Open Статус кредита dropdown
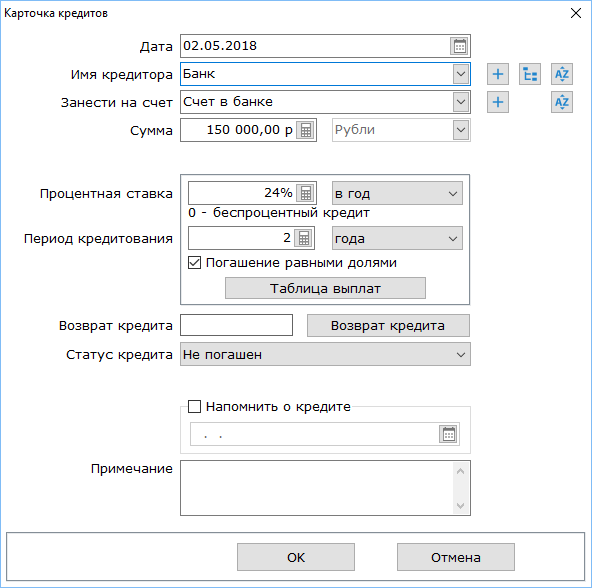Viewport: 592px width, 588px height. click(x=325, y=354)
